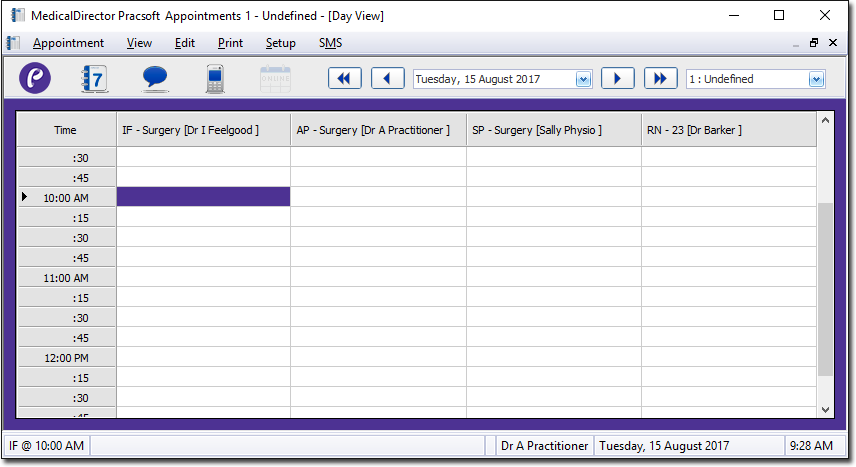Click the greyed Online appointments calendar icon
The image size is (856, 467).
pyautogui.click(x=275, y=79)
